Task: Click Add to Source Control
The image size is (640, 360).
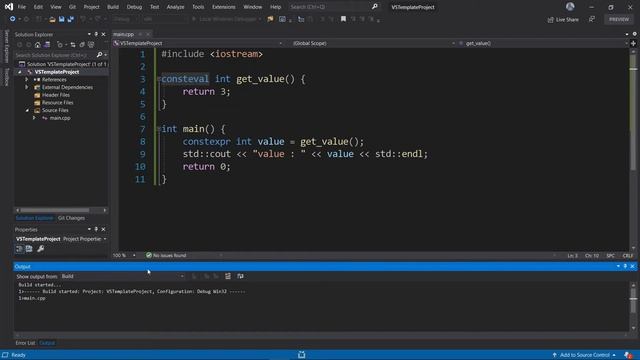Action: (x=584, y=355)
